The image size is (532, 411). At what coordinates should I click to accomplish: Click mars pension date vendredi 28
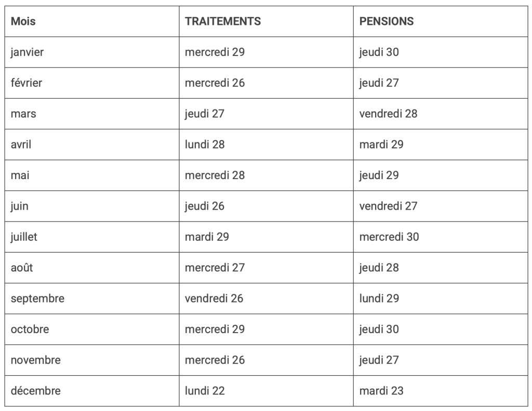(x=388, y=114)
